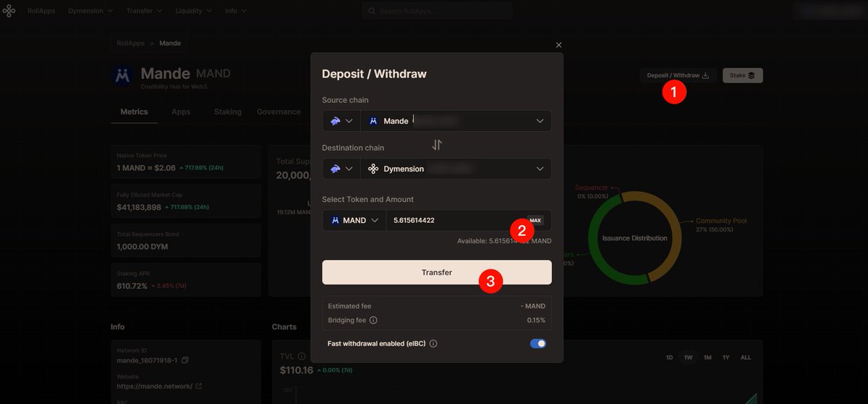This screenshot has width=868, height=404.
Task: Click the RollApps breadcrumb link
Action: pos(131,43)
